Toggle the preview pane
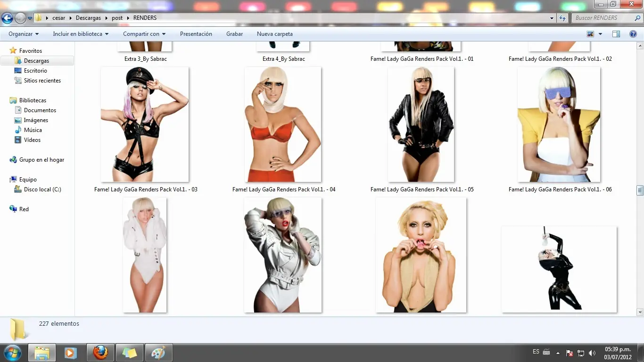This screenshot has height=362, width=644. 616,34
